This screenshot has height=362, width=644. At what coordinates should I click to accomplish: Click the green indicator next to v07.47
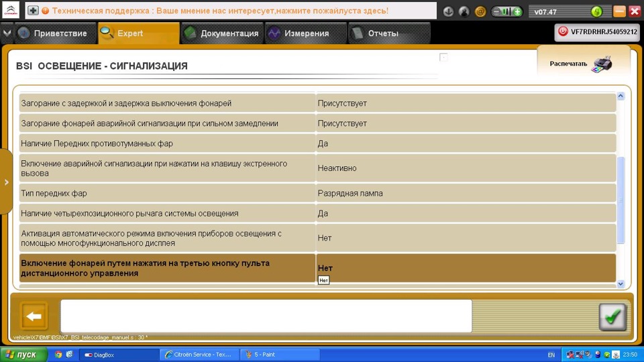596,11
